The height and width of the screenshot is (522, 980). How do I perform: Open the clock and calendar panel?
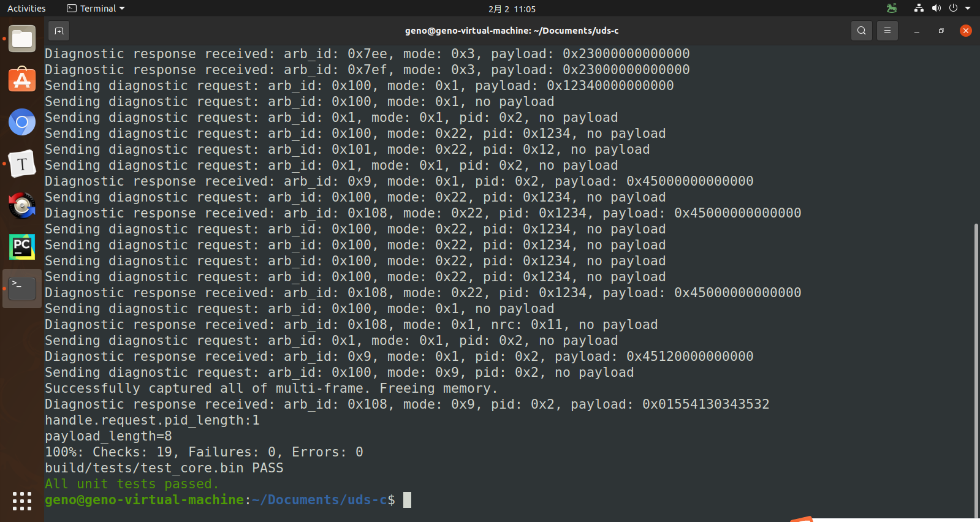click(x=512, y=9)
